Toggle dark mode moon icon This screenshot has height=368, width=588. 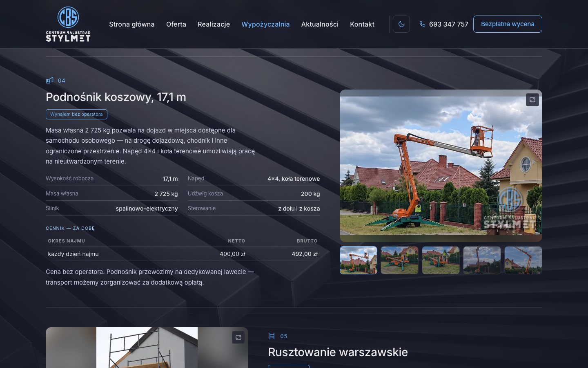pos(401,24)
